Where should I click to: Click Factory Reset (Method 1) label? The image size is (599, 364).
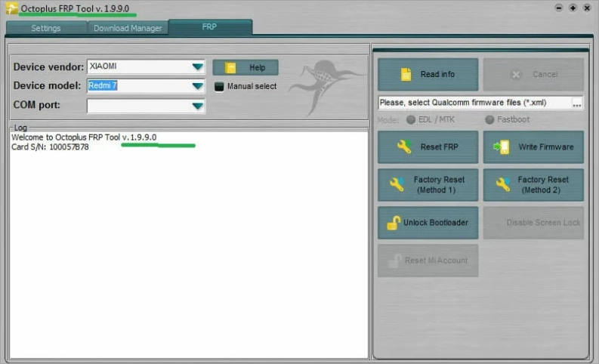coord(439,185)
